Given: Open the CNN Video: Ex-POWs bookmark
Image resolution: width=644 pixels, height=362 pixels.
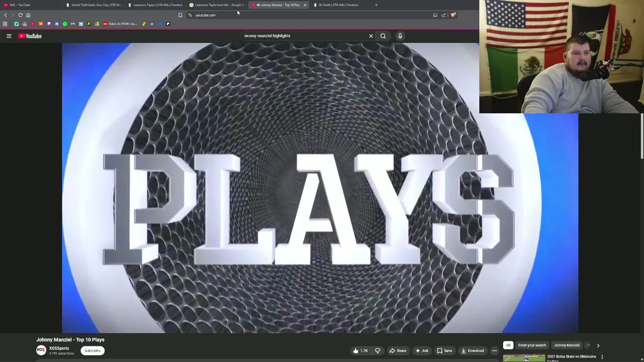Looking at the screenshot, I should pyautogui.click(x=119, y=24).
